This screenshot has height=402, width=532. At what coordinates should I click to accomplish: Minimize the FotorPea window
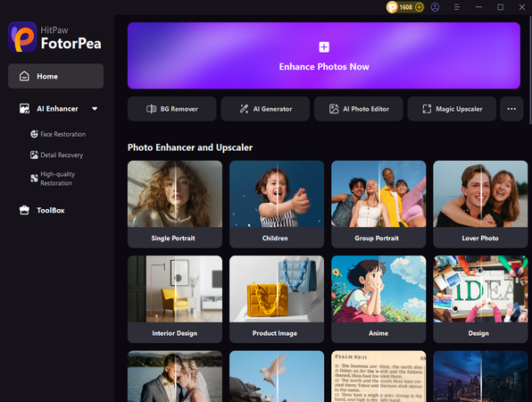pyautogui.click(x=478, y=7)
